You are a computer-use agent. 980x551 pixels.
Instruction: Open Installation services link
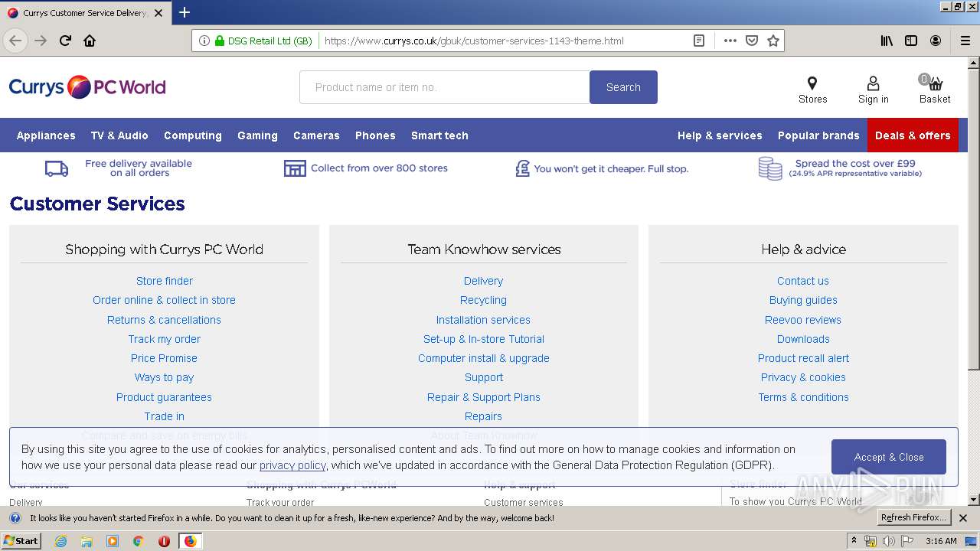pyautogui.click(x=483, y=320)
